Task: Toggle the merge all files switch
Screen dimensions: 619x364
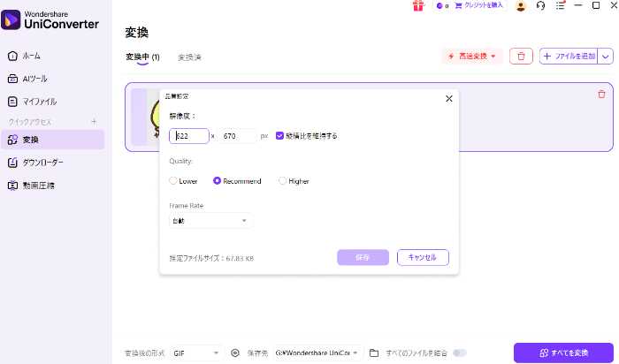Action: coord(460,353)
